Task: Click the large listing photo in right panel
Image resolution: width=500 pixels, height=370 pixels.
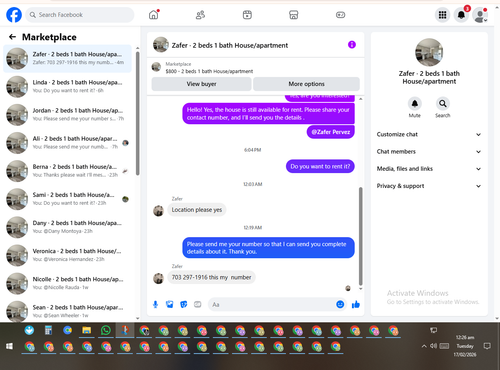Action: coord(429,52)
